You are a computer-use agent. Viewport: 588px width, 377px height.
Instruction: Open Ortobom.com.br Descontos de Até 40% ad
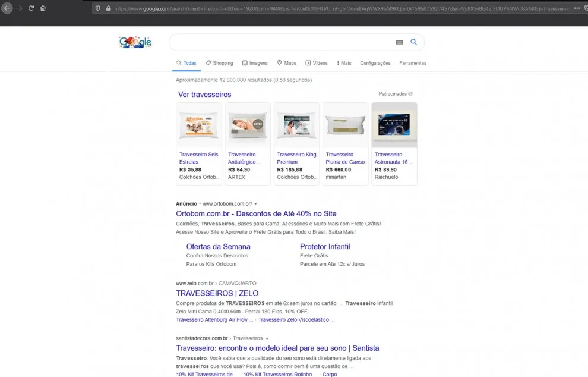coord(256,213)
